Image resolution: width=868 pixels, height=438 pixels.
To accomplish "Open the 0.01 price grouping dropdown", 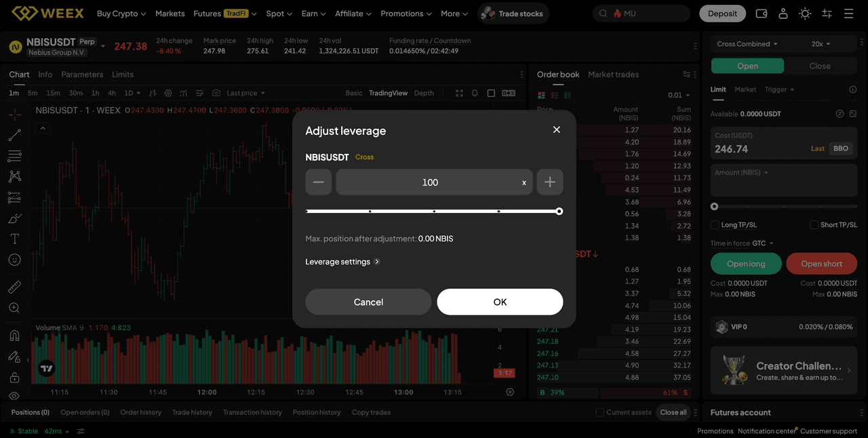I will [679, 95].
